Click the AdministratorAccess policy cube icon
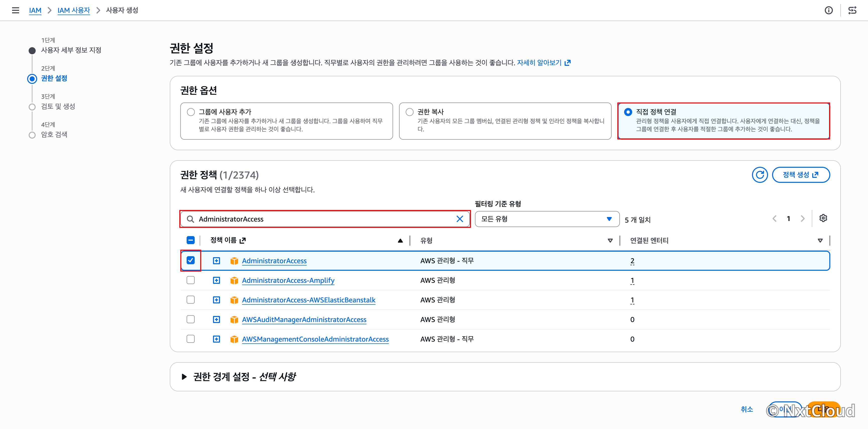The image size is (868, 429). click(234, 261)
